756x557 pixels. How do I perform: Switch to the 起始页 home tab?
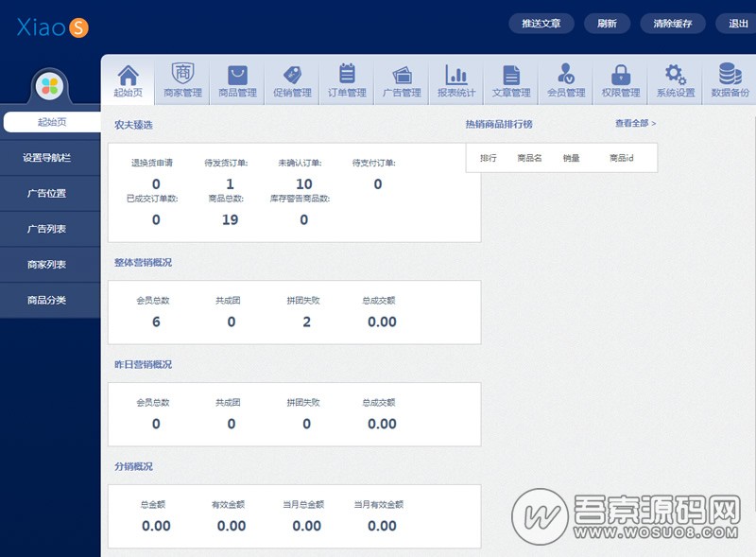(x=128, y=80)
